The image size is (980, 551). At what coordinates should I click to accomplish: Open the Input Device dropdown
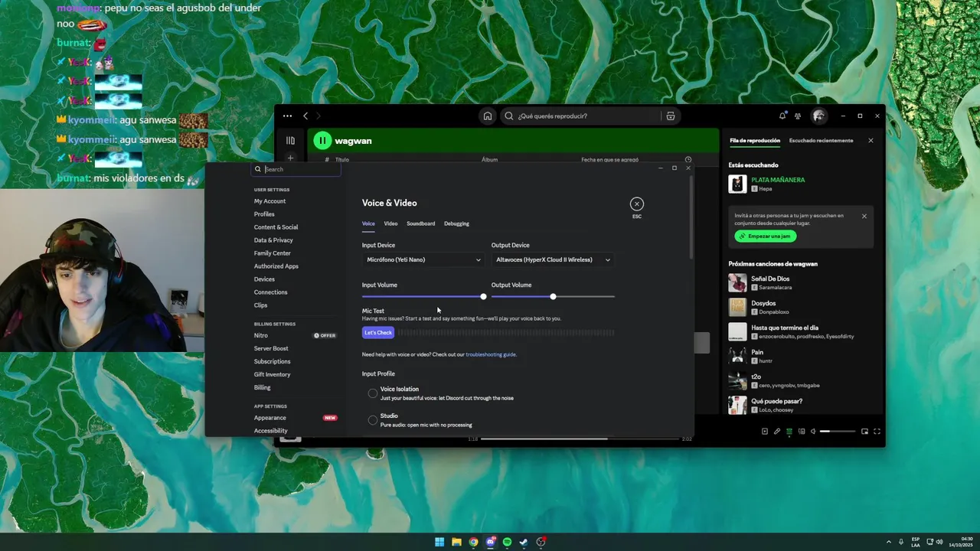(423, 259)
